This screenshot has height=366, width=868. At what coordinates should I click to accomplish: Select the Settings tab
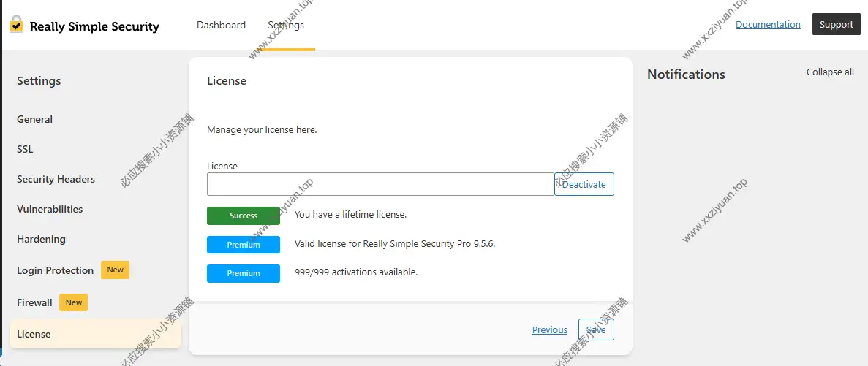286,25
